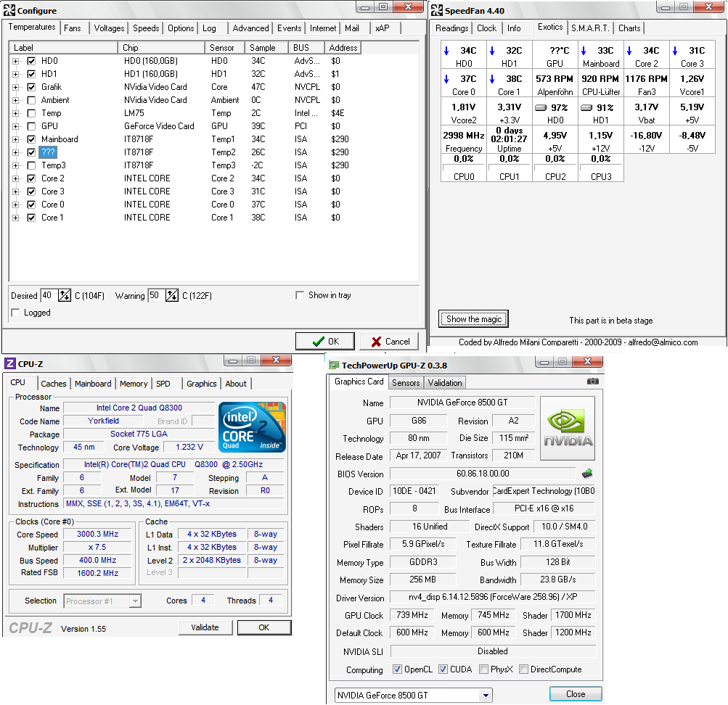Open the NVIDIA GeForce 8500 GT card dropdown
The image size is (728, 705).
coord(486,696)
